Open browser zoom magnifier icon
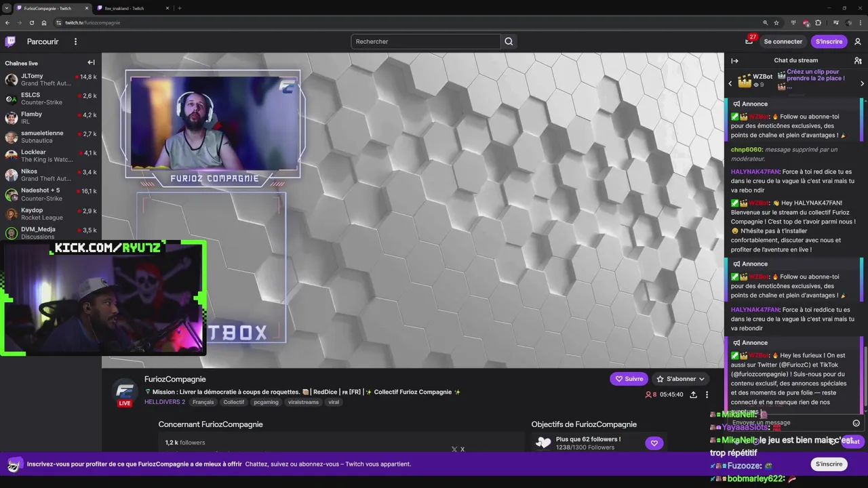This screenshot has width=868, height=488. coord(766,22)
